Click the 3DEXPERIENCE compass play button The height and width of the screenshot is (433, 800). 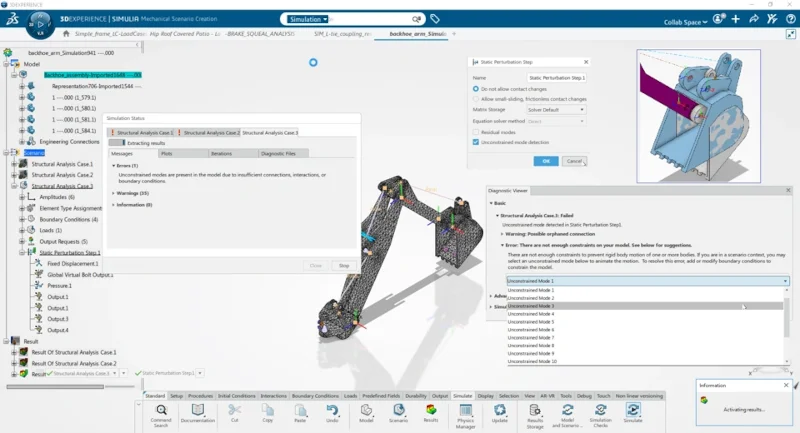coord(40,24)
